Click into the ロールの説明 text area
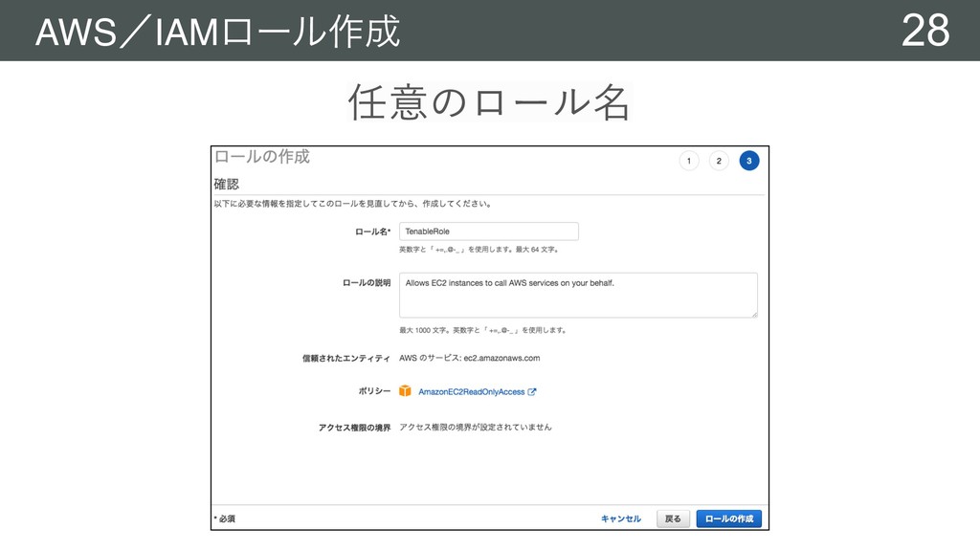Image resolution: width=980 pixels, height=551 pixels. point(578,295)
